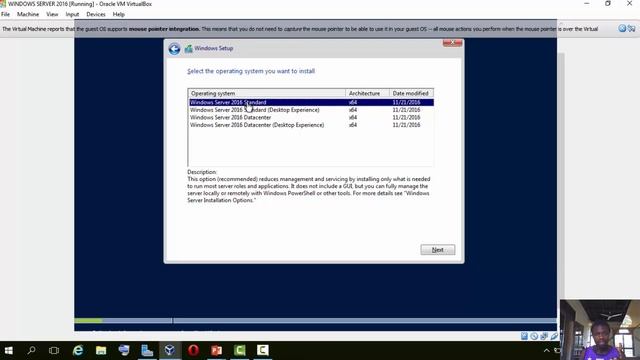The image size is (640, 360).
Task: Launch Internet Explorer from taskbar
Action: coord(78,350)
